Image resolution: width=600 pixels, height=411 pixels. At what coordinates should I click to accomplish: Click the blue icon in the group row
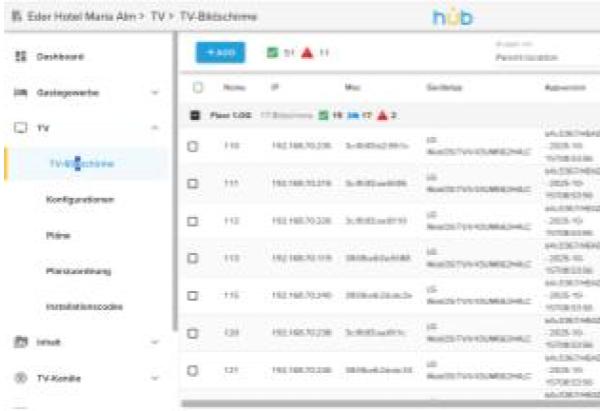352,115
